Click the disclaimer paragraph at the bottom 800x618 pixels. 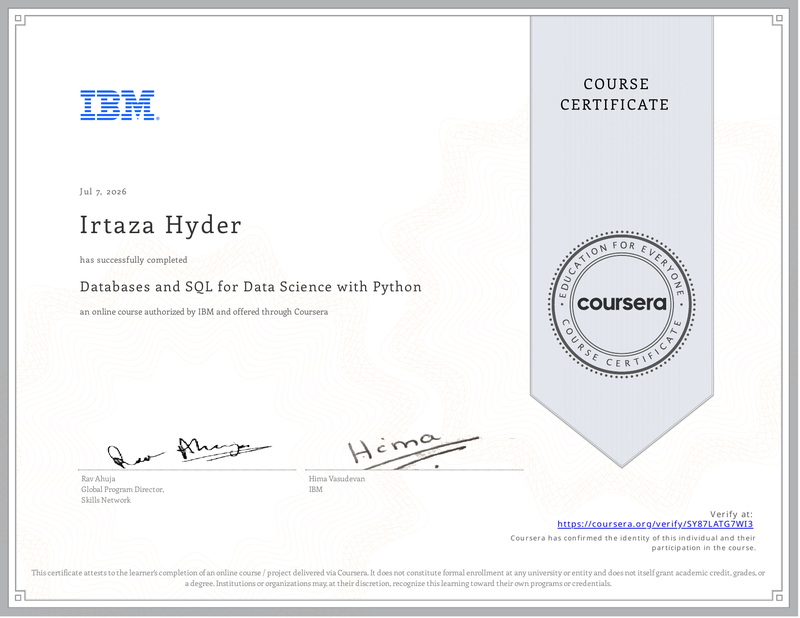(398, 578)
